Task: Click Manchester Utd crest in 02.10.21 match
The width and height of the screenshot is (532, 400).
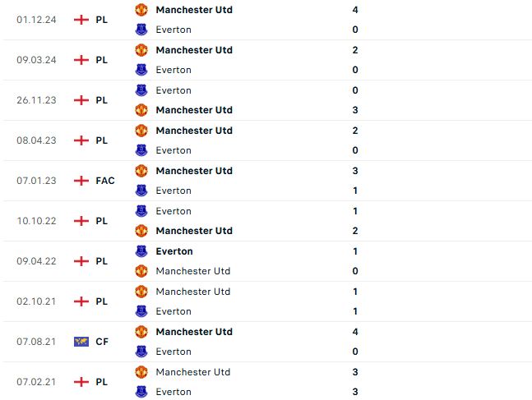Action: coord(141,292)
